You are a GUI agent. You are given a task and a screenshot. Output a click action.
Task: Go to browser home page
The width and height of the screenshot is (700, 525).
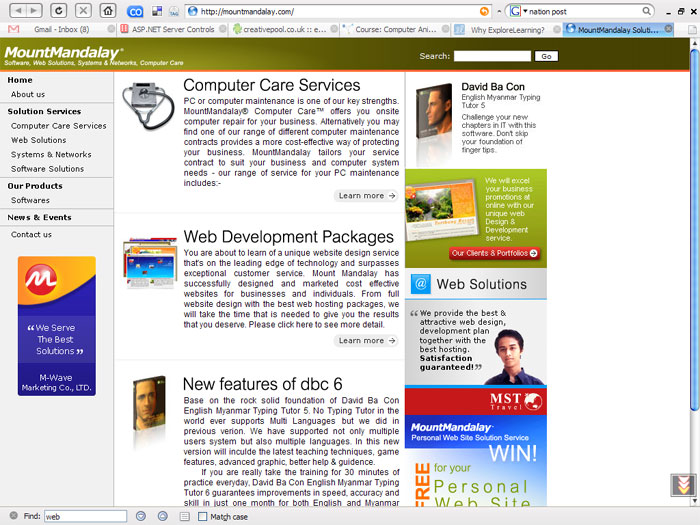point(108,11)
